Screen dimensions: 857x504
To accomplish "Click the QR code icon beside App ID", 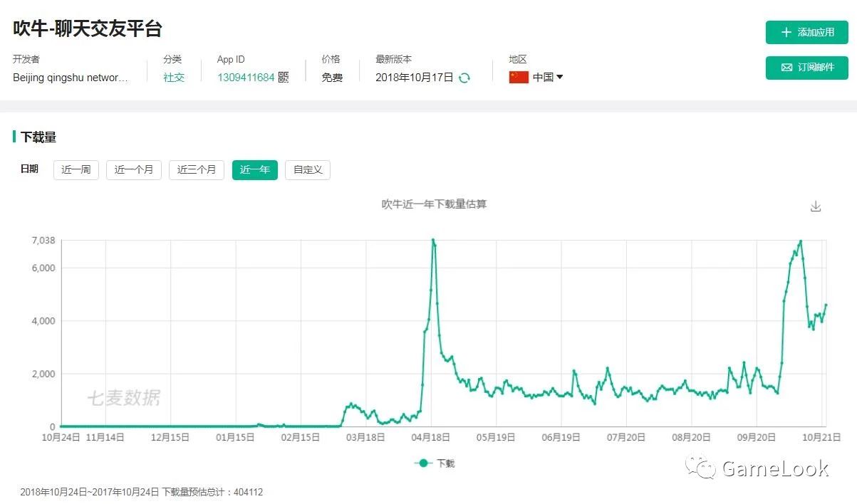I will tap(282, 77).
